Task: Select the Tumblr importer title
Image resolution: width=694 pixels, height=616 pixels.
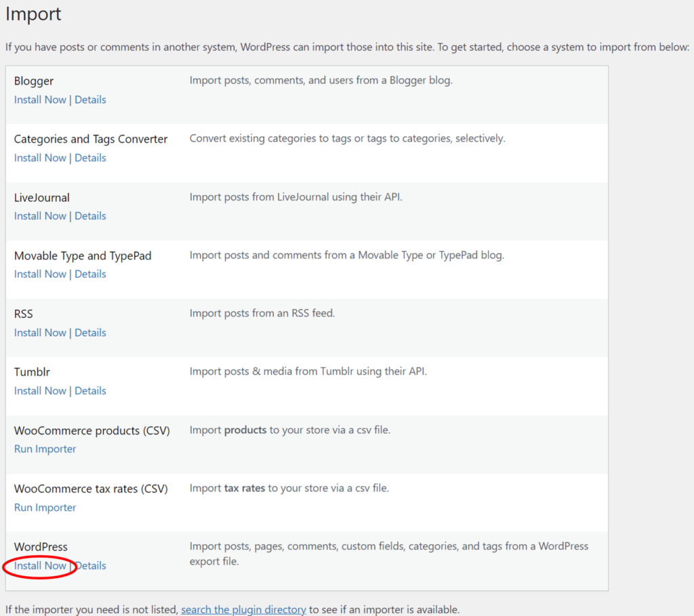Action: click(x=32, y=372)
